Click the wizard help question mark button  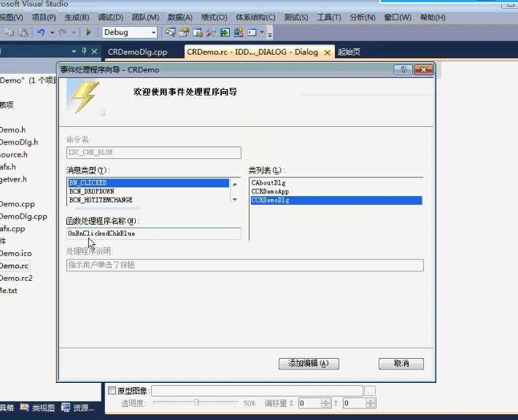point(403,70)
